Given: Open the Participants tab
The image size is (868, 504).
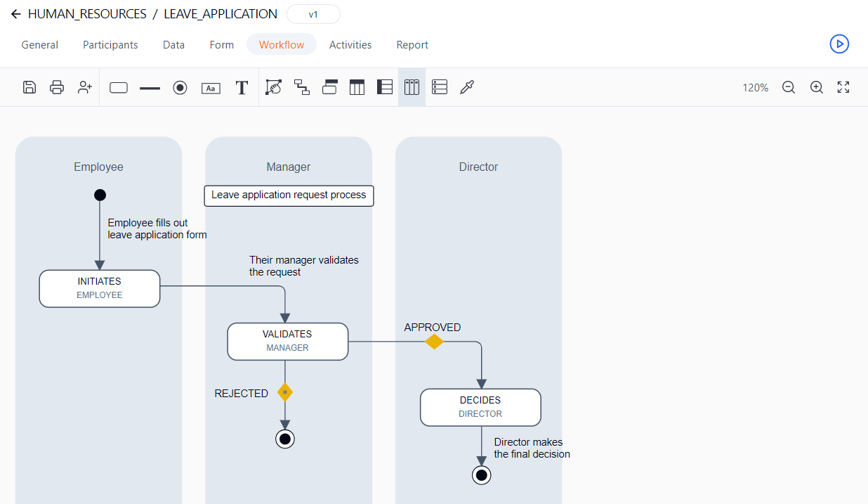Looking at the screenshot, I should click(110, 44).
